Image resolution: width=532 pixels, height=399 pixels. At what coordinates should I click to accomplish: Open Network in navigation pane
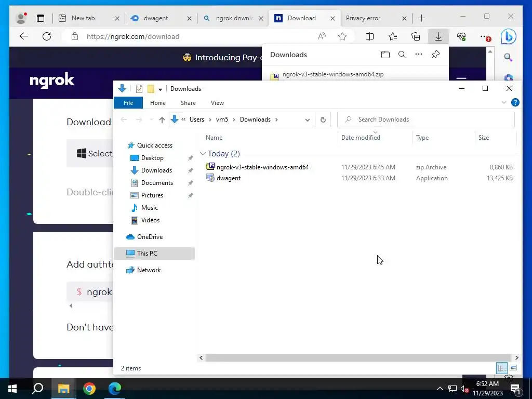click(149, 270)
